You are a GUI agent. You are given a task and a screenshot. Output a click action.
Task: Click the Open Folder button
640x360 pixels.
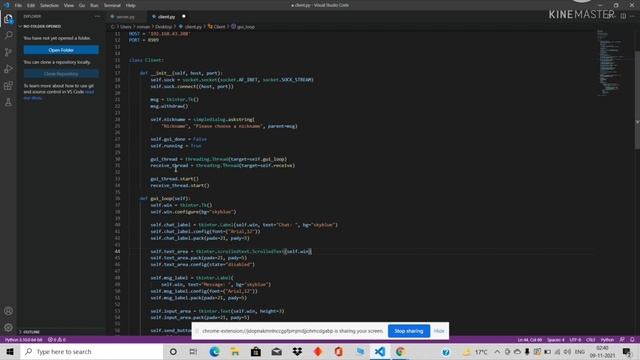pyautogui.click(x=61, y=50)
